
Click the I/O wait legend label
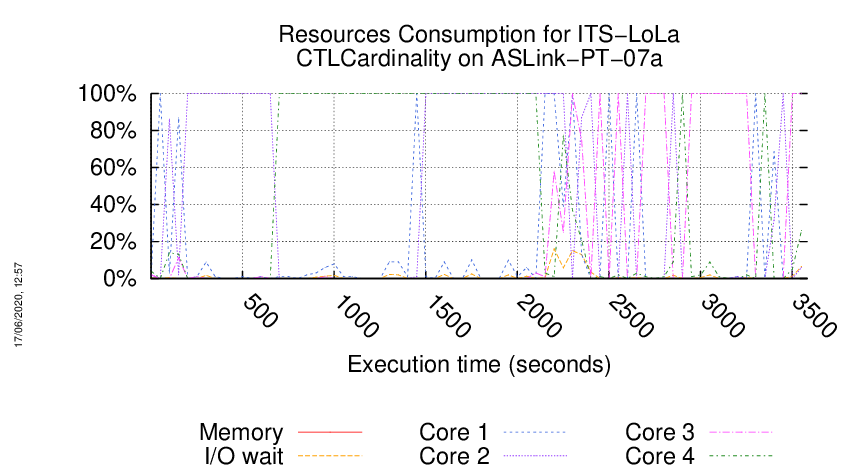244,456
